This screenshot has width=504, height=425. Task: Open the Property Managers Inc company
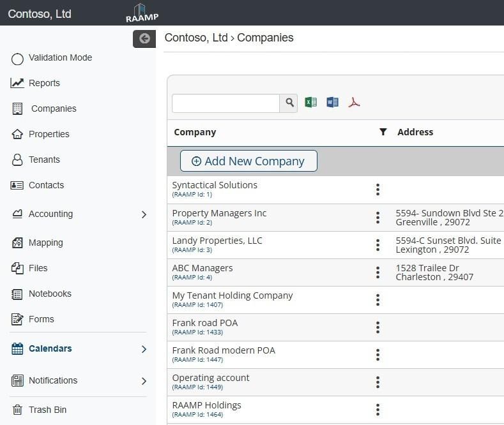219,213
